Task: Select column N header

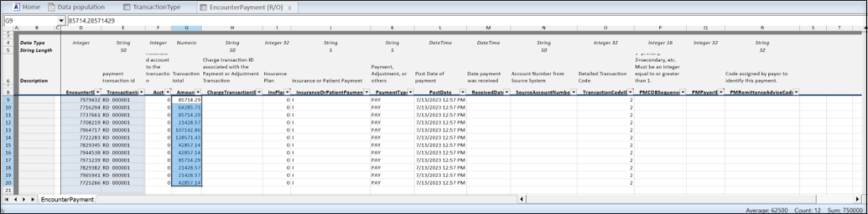Action: click(544, 28)
